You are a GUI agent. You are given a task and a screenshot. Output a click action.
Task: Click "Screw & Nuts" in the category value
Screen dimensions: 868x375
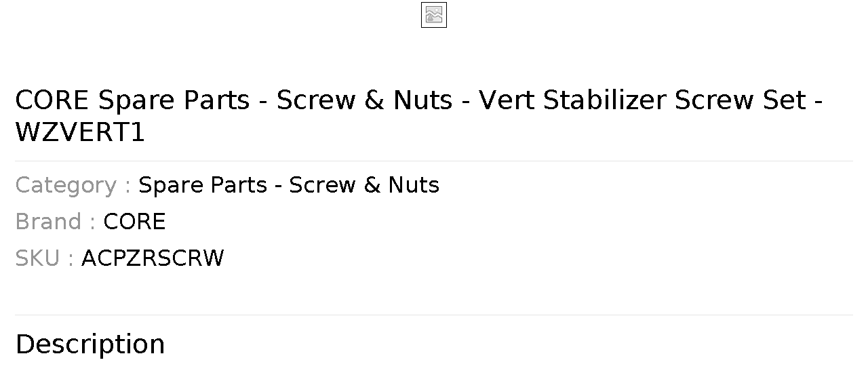click(x=364, y=185)
